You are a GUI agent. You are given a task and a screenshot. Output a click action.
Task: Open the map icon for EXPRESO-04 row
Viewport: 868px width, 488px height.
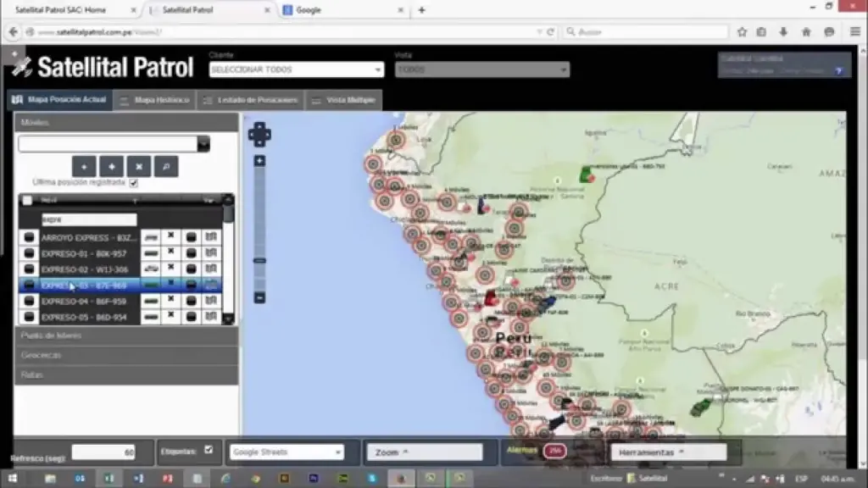(211, 301)
